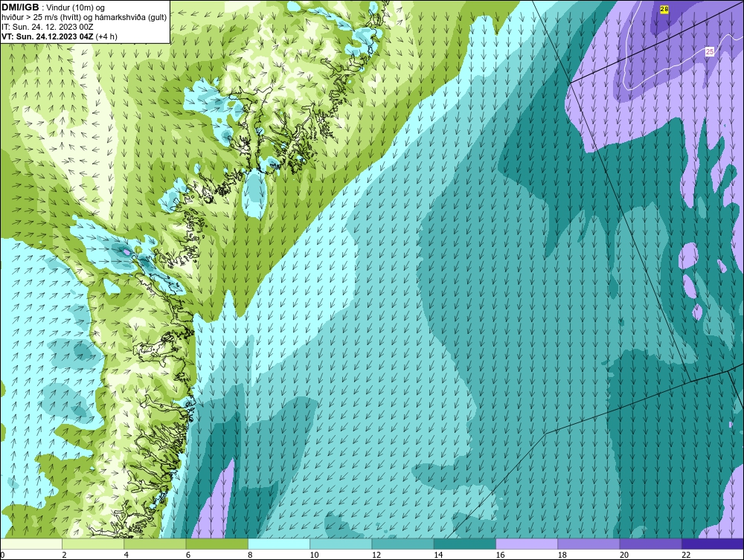The width and height of the screenshot is (744, 560).
Task: Select the light teal 10–12 legend swatch
Action: point(341,544)
